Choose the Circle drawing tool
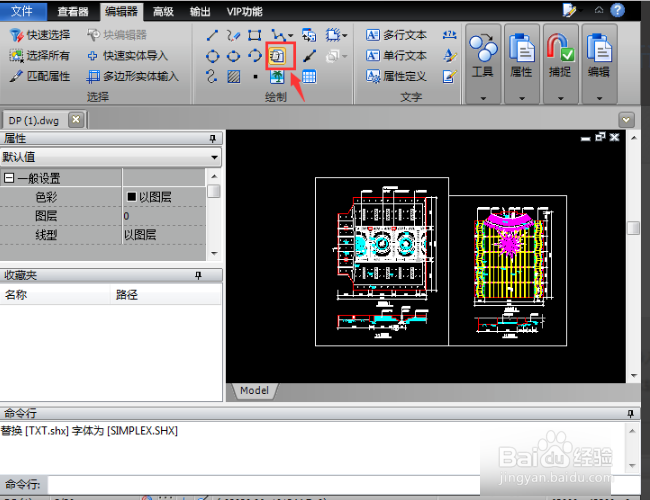The height and width of the screenshot is (500, 650). tap(212, 56)
